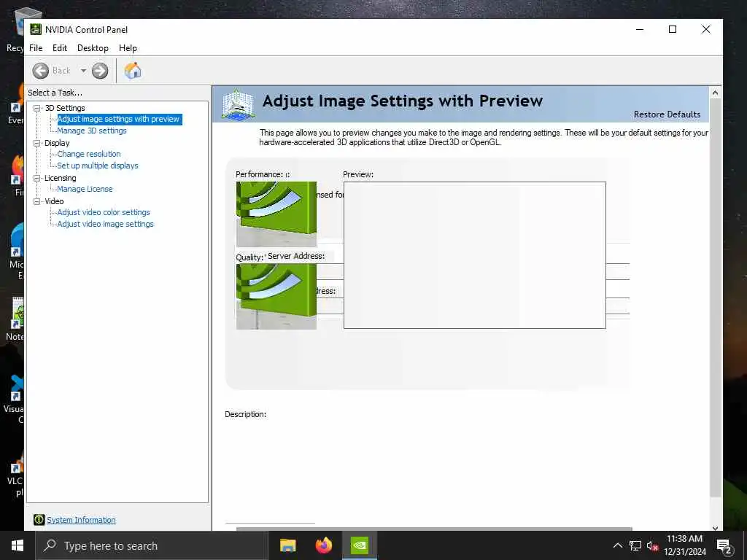This screenshot has height=560, width=747.
Task: Open the Back history dropdown arrow
Action: 83,71
